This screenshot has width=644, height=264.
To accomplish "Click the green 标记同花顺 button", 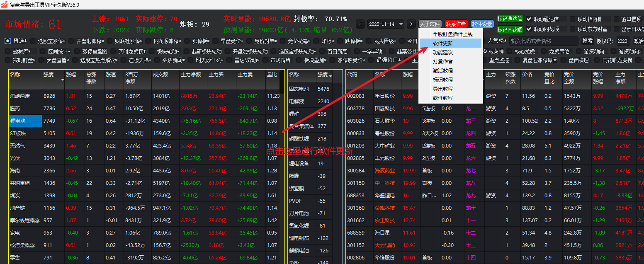I will point(510,29).
